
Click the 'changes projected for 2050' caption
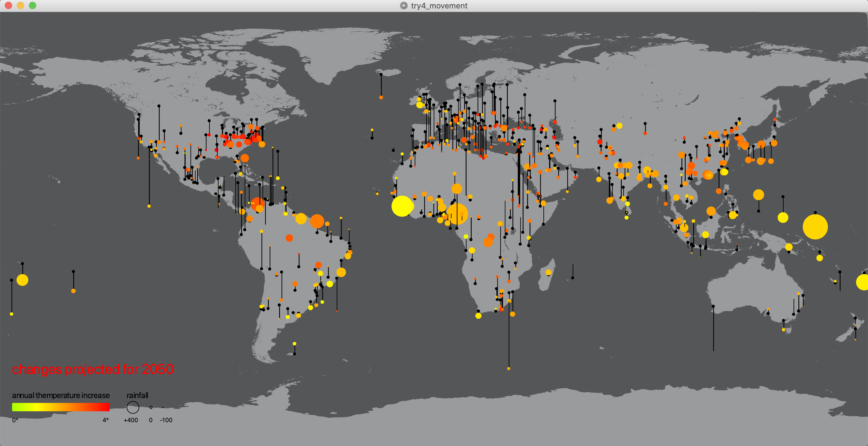pos(93,369)
